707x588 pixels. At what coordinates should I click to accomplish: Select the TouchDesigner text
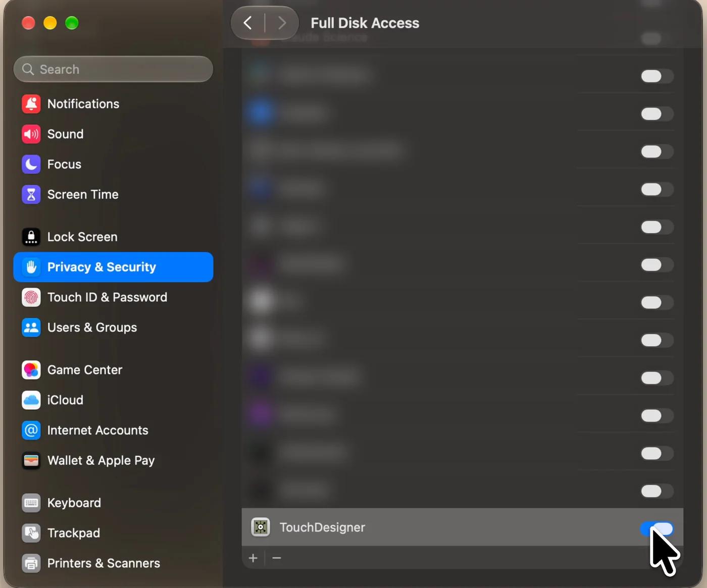point(322,527)
